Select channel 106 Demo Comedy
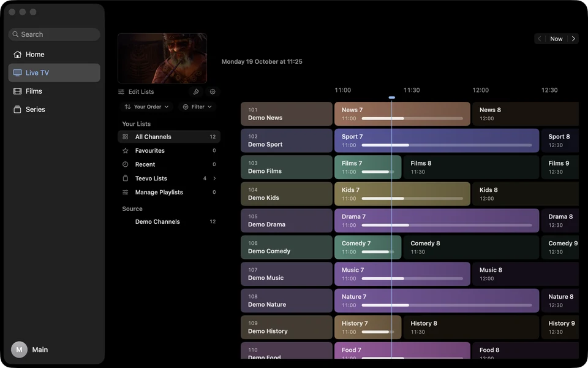The image size is (588, 368). (287, 247)
